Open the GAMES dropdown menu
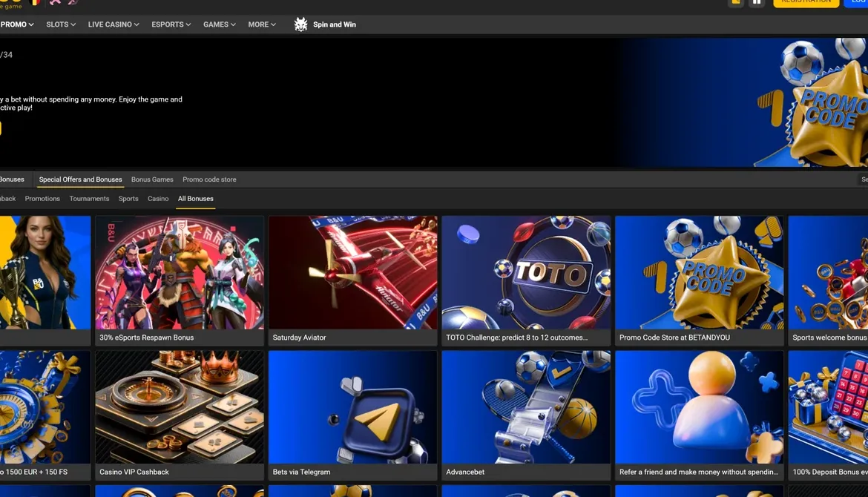The width and height of the screenshot is (868, 497). point(219,24)
